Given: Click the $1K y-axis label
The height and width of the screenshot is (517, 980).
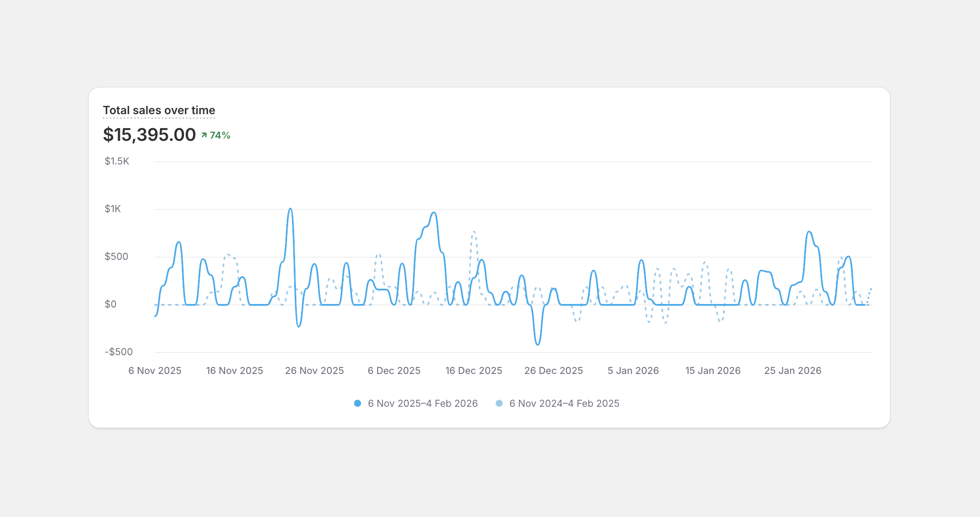Looking at the screenshot, I should [113, 209].
